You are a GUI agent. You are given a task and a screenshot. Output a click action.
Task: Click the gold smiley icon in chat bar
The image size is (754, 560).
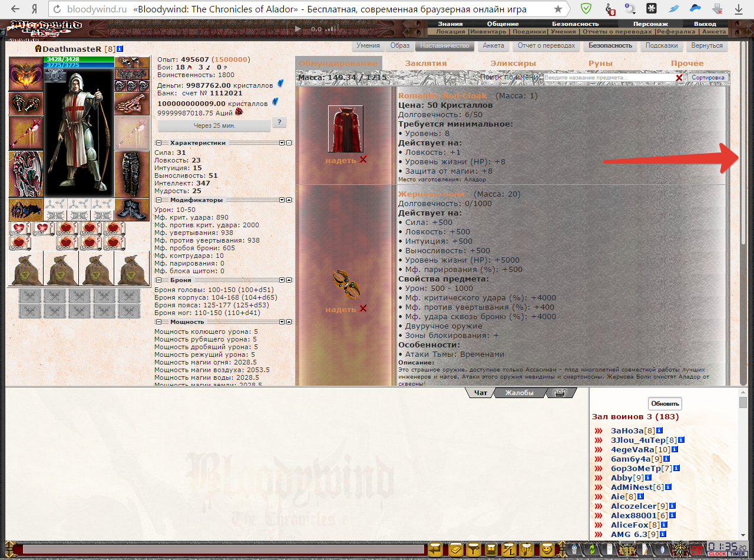coord(548,550)
